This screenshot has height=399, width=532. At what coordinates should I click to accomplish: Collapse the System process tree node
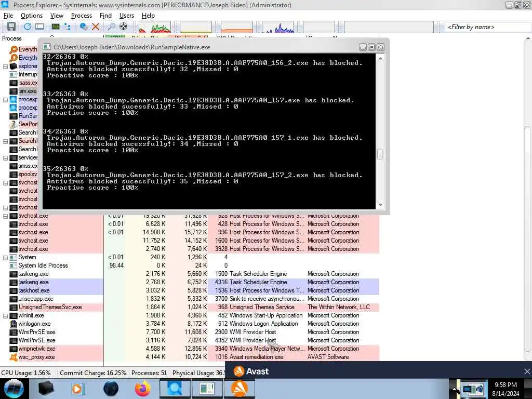coord(5,258)
